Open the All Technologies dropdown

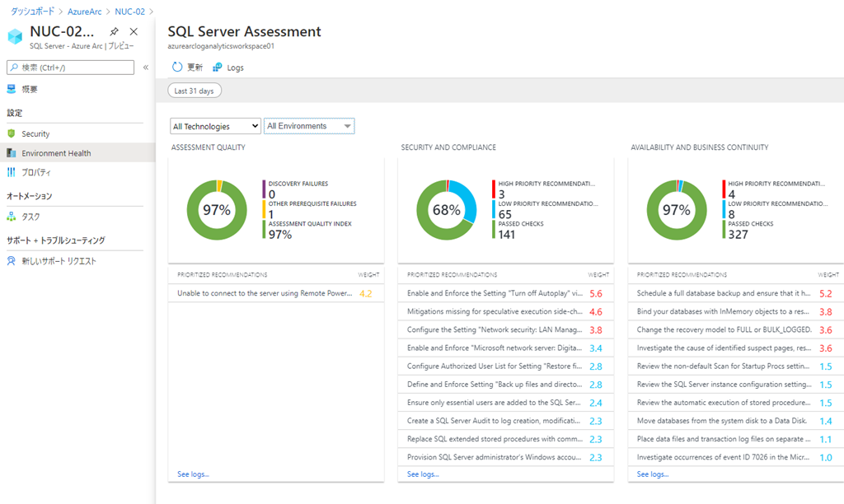coord(215,126)
